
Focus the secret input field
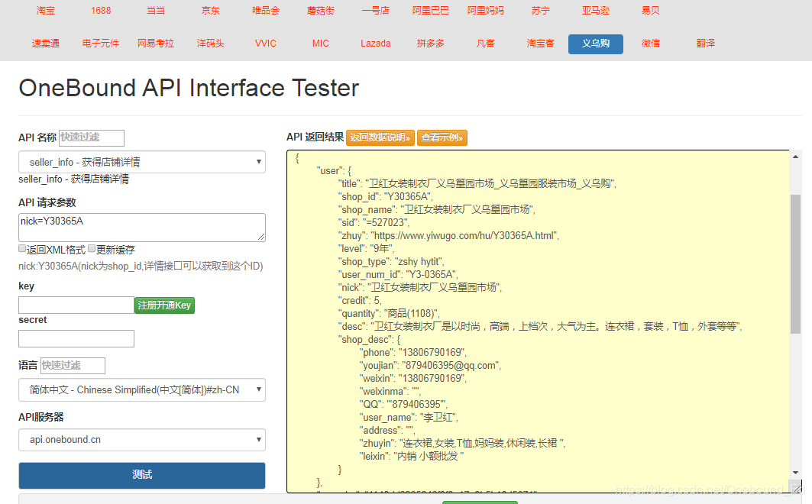pos(76,338)
